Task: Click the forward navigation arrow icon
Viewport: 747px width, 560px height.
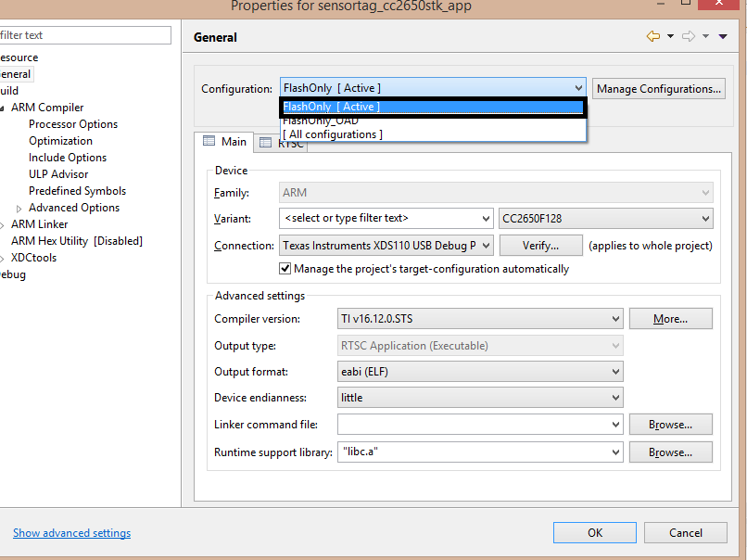Action: [688, 36]
